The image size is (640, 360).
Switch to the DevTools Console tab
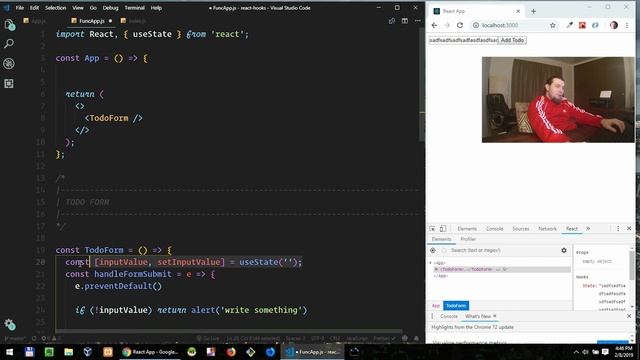pos(494,229)
